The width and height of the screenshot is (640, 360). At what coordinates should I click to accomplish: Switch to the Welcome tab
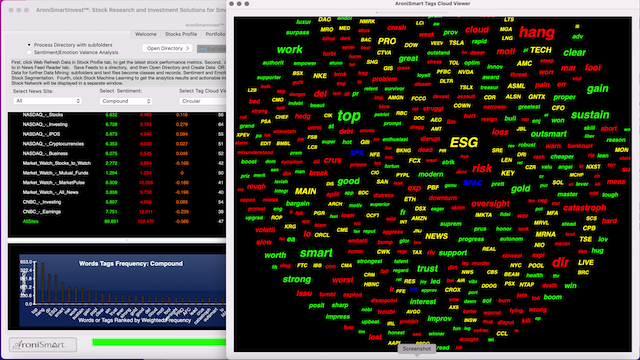point(146,34)
